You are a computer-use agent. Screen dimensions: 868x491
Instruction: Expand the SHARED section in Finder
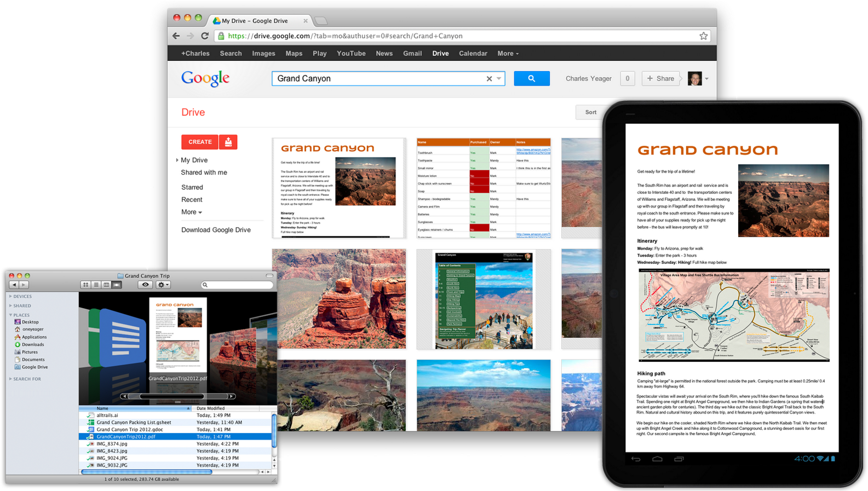(10, 306)
